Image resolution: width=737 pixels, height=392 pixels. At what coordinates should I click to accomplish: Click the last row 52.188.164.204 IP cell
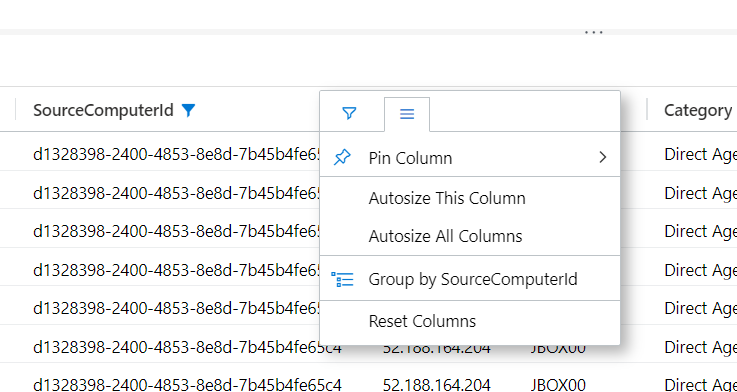437,384
